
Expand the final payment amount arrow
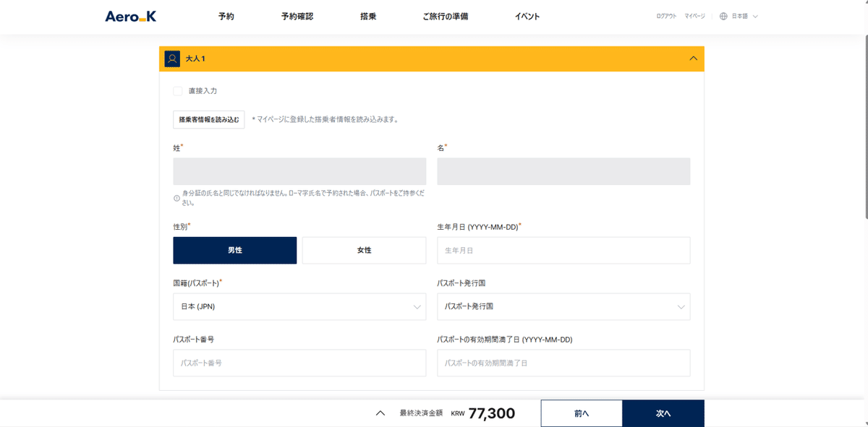(x=380, y=413)
